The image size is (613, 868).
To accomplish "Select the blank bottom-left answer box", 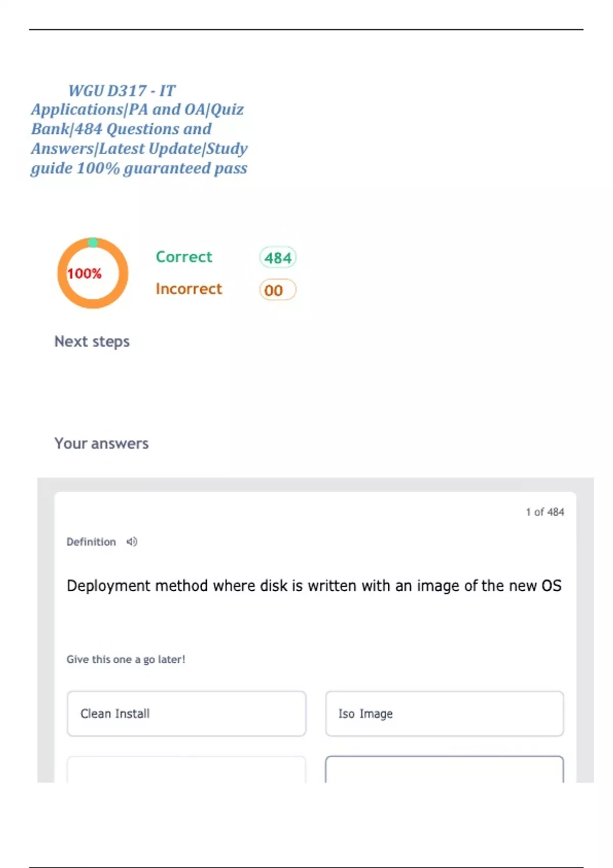I will [x=186, y=770].
